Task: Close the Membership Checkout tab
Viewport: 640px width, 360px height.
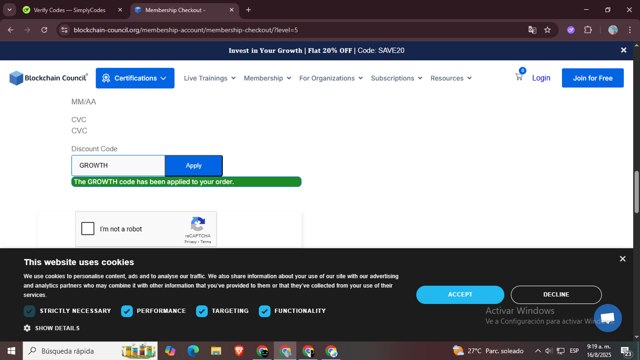Action: click(x=231, y=10)
